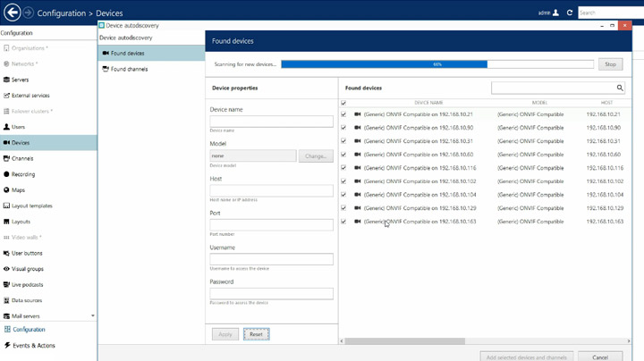Select the Events & Actions section
644x361 pixels.
(x=33, y=345)
